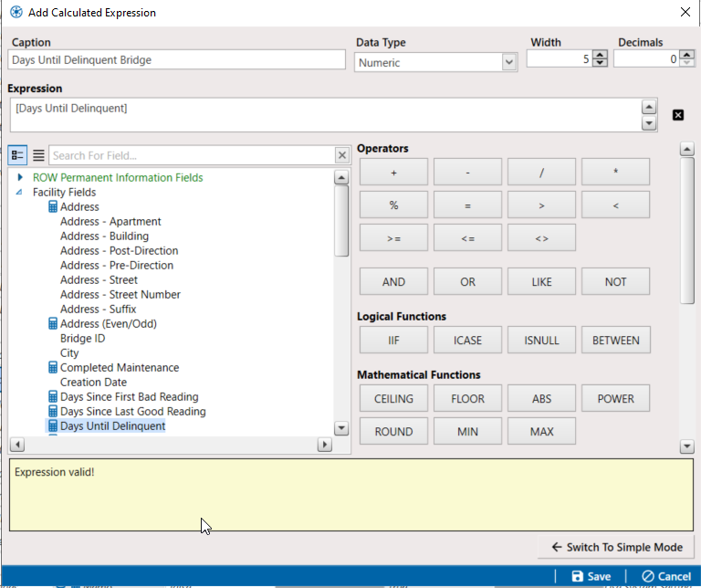Click the Search For Field box
This screenshot has width=701, height=588.
193,155
